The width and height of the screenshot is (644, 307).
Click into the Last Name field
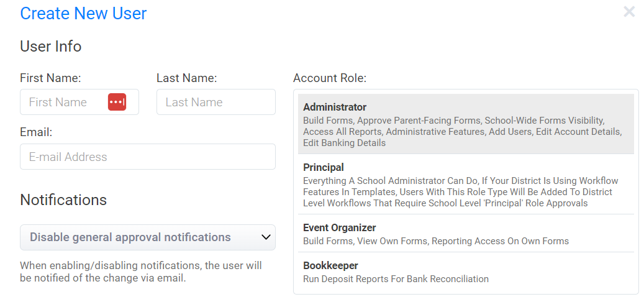point(215,102)
